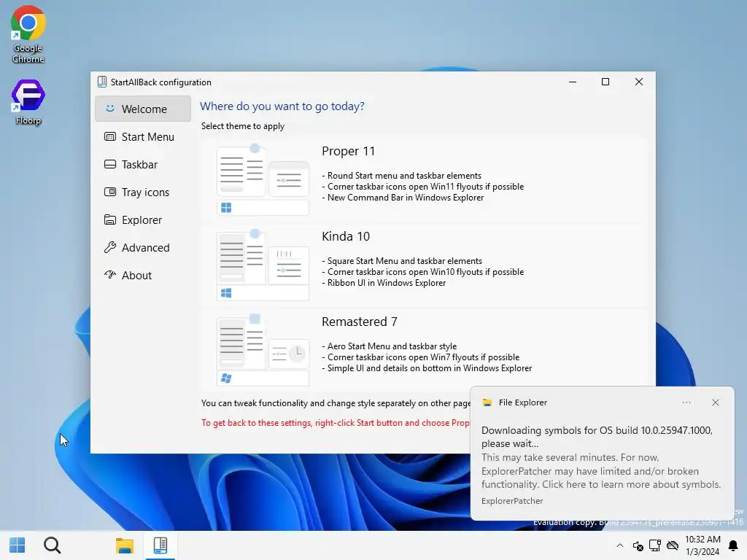The height and width of the screenshot is (560, 747).
Task: Open Tray icons settings page
Action: point(143,192)
